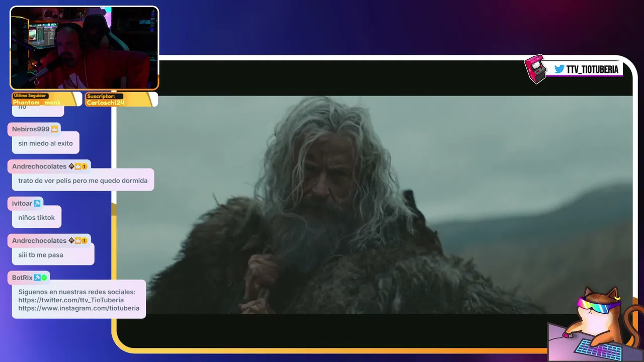Click "Siguenos en nuestras redes sociales:" text

(77, 292)
